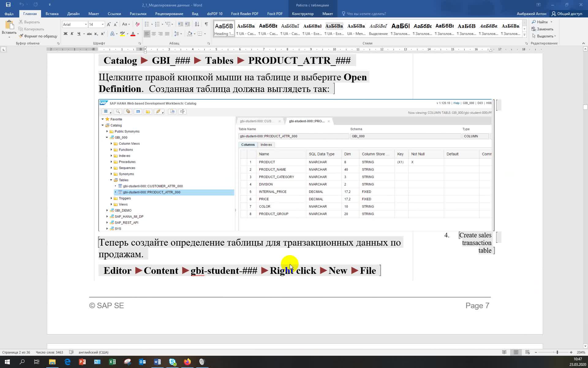Click the bulleted list icon

tap(147, 24)
